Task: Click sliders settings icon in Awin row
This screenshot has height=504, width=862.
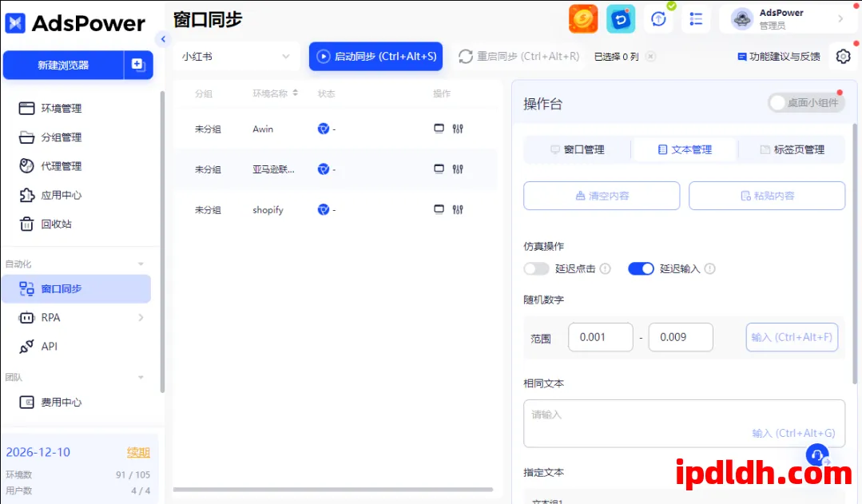Action: coord(458,129)
